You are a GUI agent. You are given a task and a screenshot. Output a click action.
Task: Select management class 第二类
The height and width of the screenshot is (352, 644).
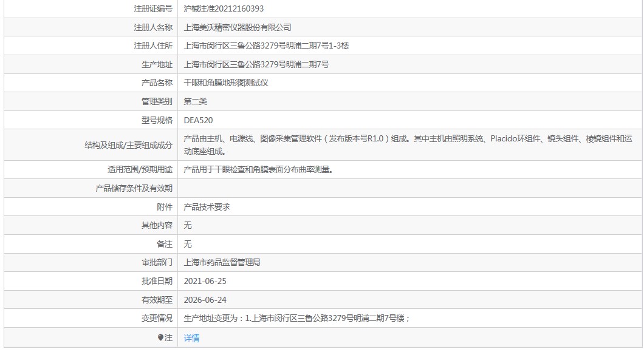(x=195, y=101)
